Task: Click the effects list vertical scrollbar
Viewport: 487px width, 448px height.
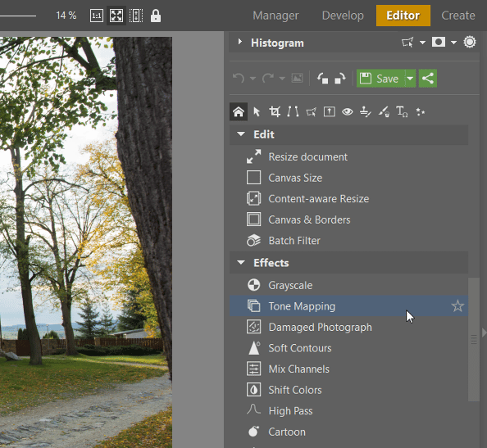Action: tap(473, 339)
